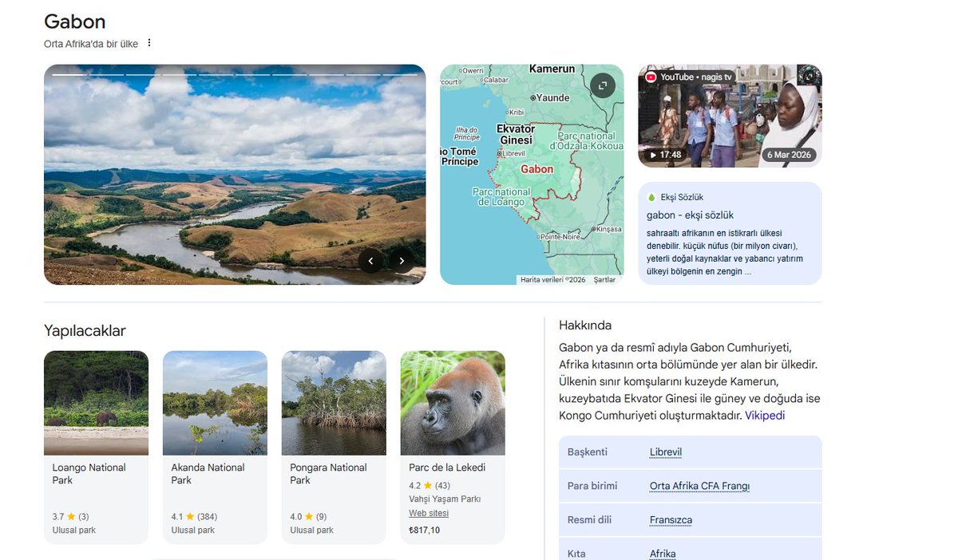Play the nagis tv YouTube video
Screen dimensions: 958x560
[730, 116]
